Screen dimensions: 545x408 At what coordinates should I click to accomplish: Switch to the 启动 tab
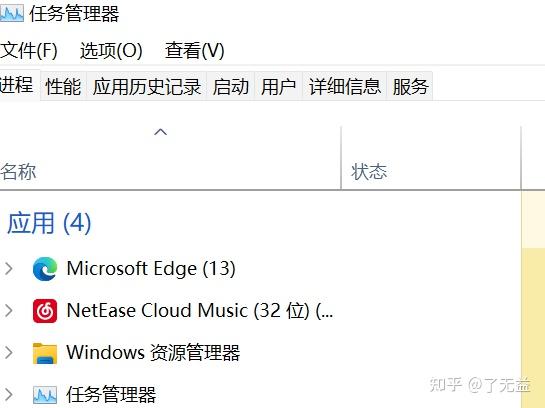click(x=231, y=86)
